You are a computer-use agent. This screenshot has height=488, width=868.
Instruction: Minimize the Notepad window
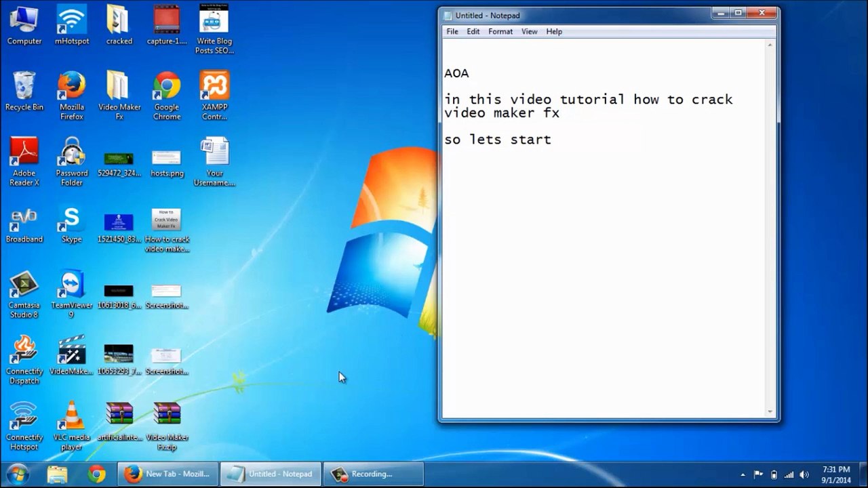[721, 12]
